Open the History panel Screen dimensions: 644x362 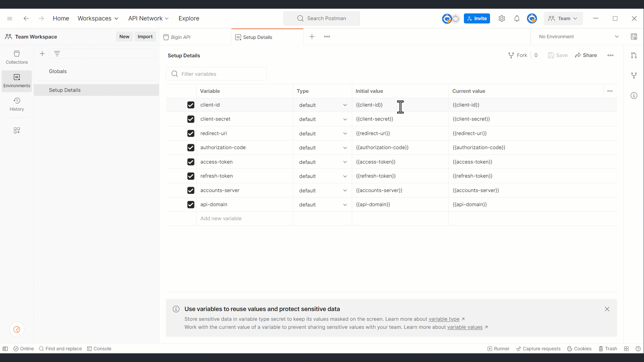coord(16,105)
